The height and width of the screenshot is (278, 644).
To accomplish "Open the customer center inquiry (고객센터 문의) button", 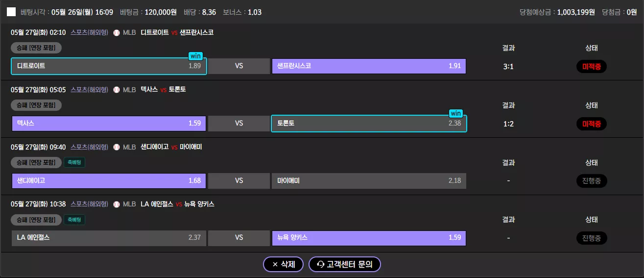I will 345,264.
